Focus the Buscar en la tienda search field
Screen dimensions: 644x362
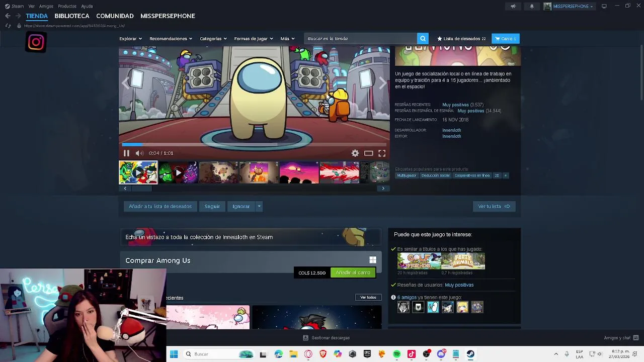(361, 39)
